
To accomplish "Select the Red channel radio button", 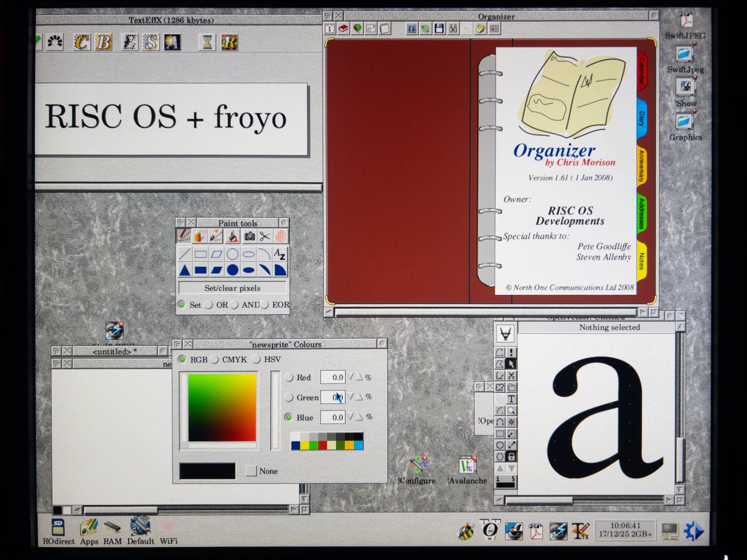I will pos(289,377).
